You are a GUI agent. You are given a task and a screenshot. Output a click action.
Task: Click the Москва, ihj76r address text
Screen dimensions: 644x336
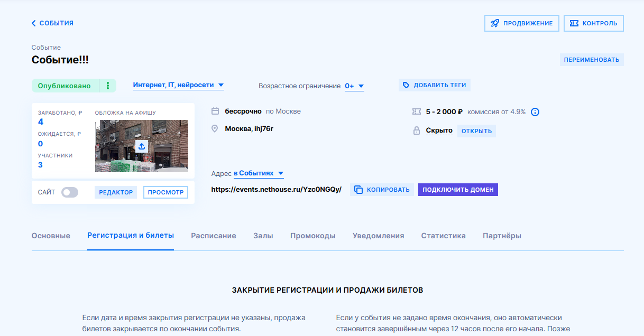[x=249, y=128]
